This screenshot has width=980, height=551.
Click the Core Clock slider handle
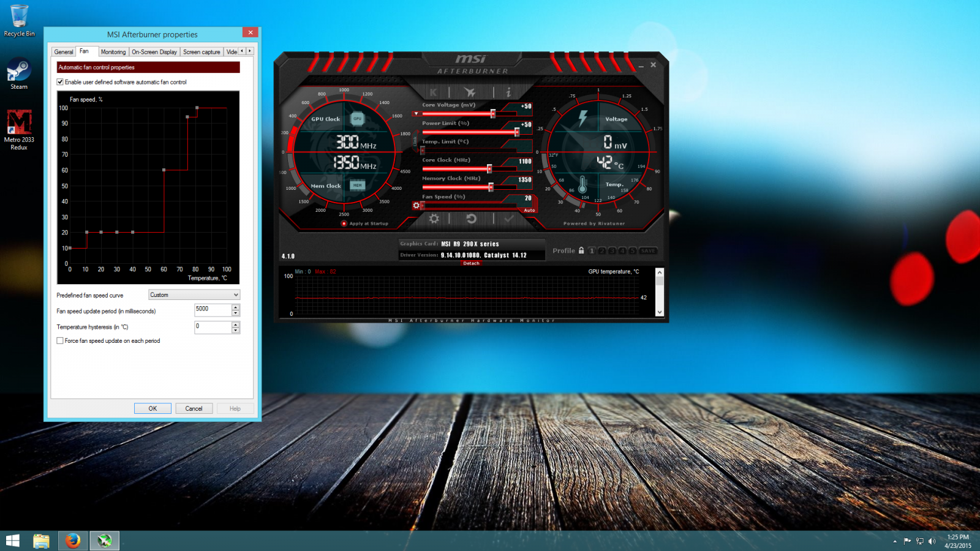(x=489, y=168)
